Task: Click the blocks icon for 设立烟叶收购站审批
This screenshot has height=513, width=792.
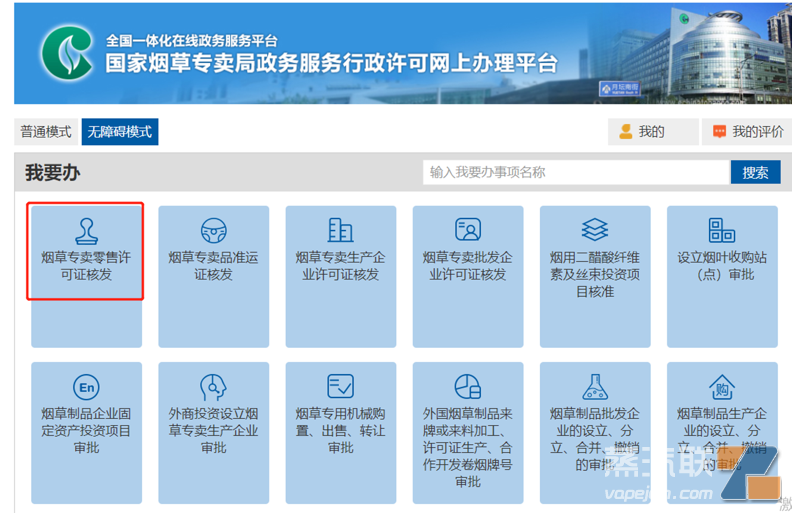Action: [722, 230]
